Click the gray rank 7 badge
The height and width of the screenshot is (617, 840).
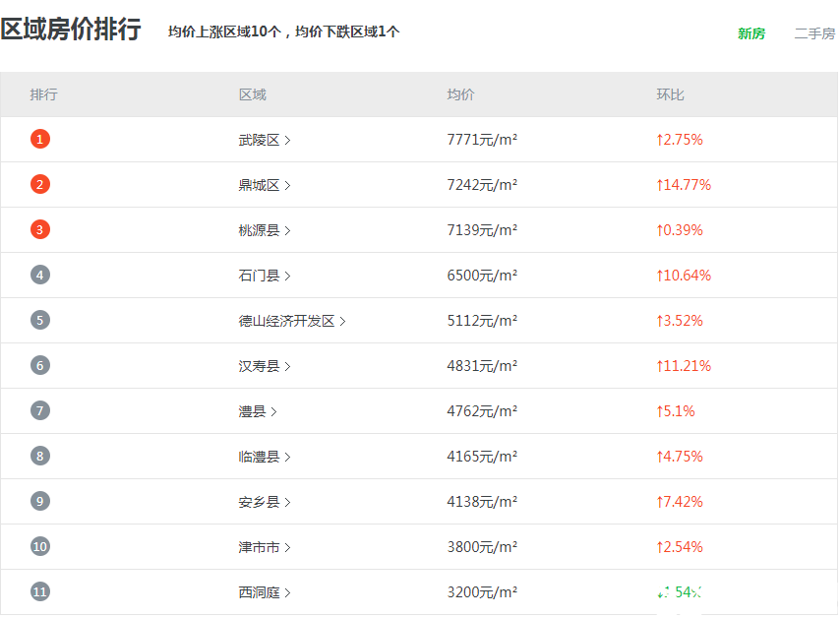[39, 411]
